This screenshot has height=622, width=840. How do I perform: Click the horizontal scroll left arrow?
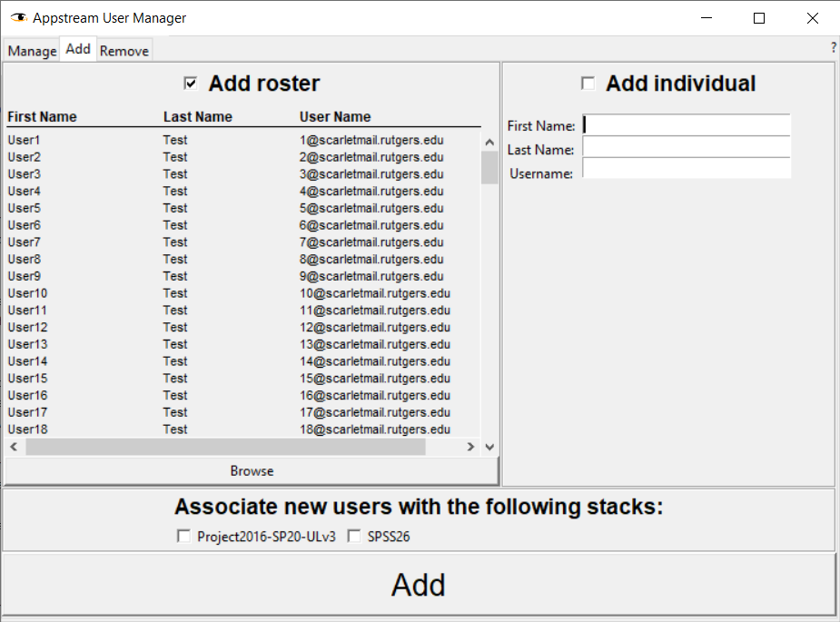coord(14,446)
